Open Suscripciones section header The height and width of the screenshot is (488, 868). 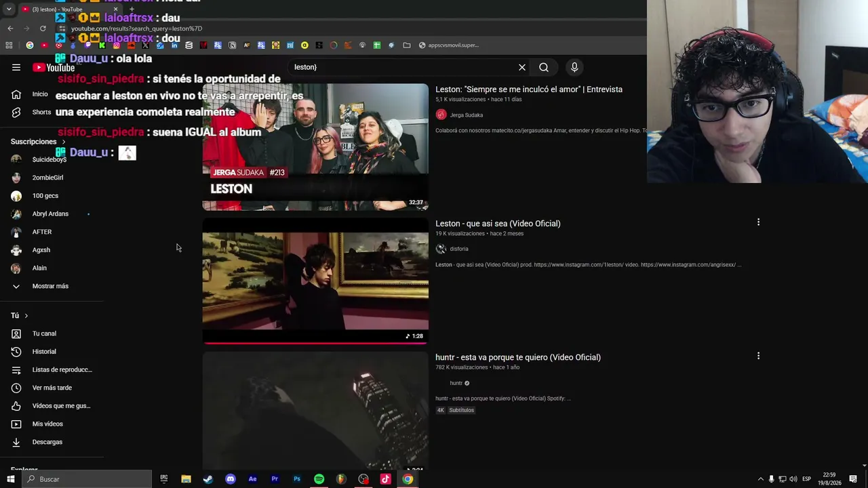pyautogui.click(x=38, y=142)
